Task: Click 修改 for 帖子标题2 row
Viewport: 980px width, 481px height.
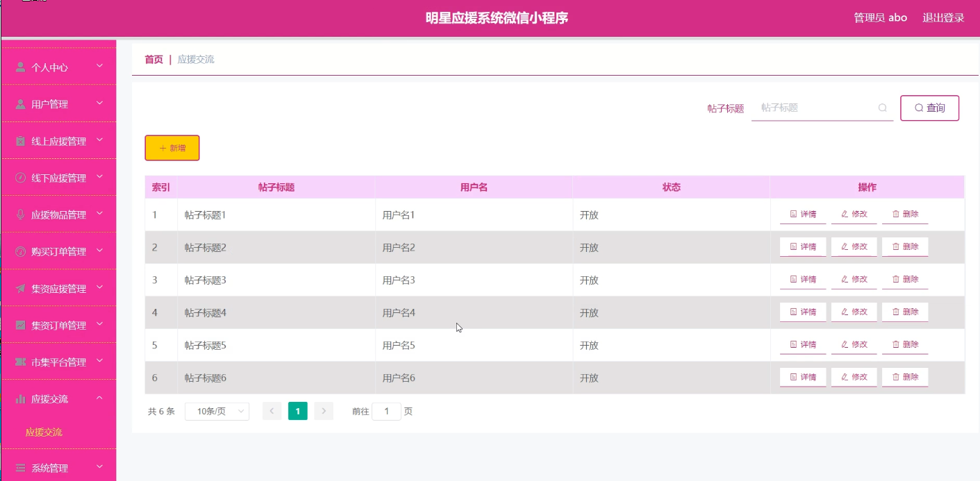Action: 854,247
